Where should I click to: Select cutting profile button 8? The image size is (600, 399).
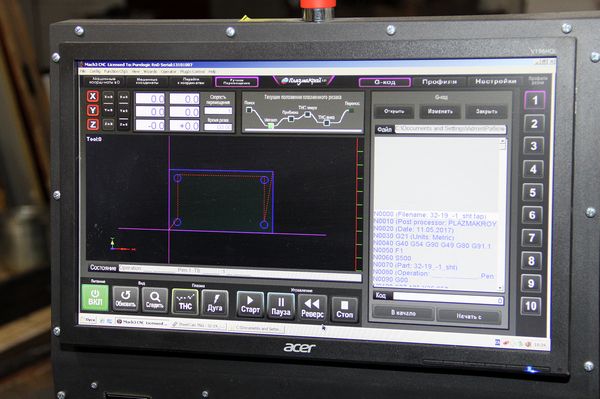click(532, 261)
